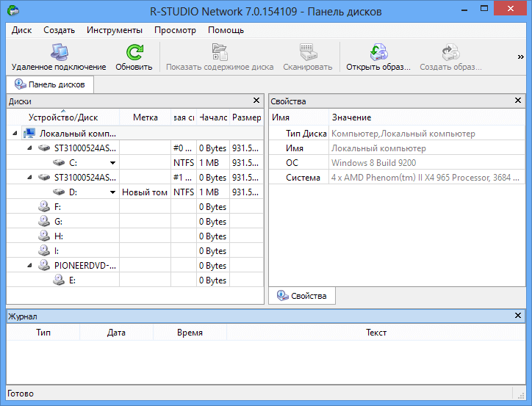This screenshot has width=532, height=406.
Task: Click the green Refresh (Обновить) icon
Action: (x=134, y=52)
